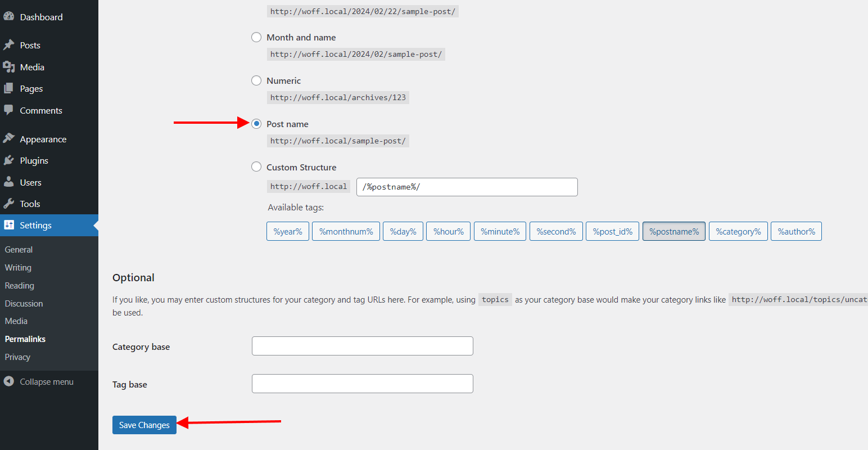Click the Comments speech bubble icon
This screenshot has width=868, height=450.
click(x=8, y=110)
